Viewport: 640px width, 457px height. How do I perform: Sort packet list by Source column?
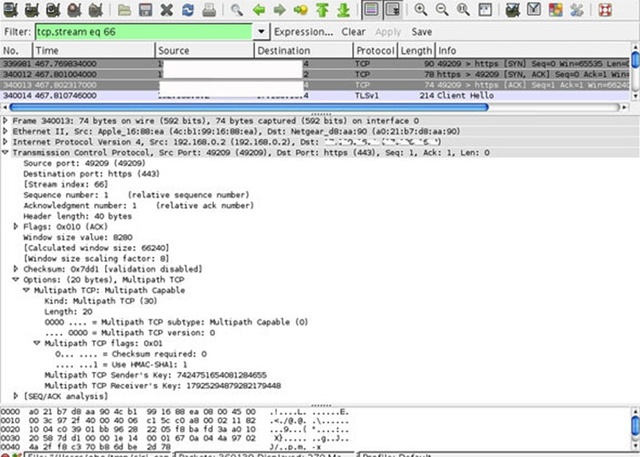point(204,51)
